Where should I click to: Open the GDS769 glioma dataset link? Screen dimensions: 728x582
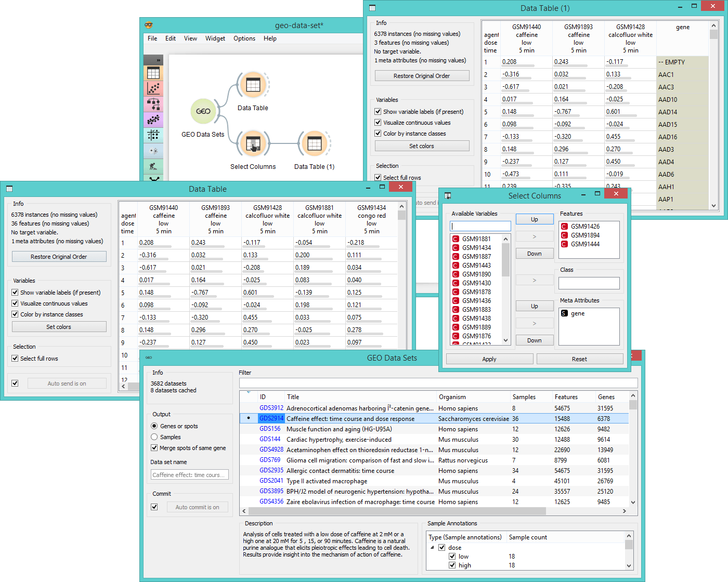[271, 460]
